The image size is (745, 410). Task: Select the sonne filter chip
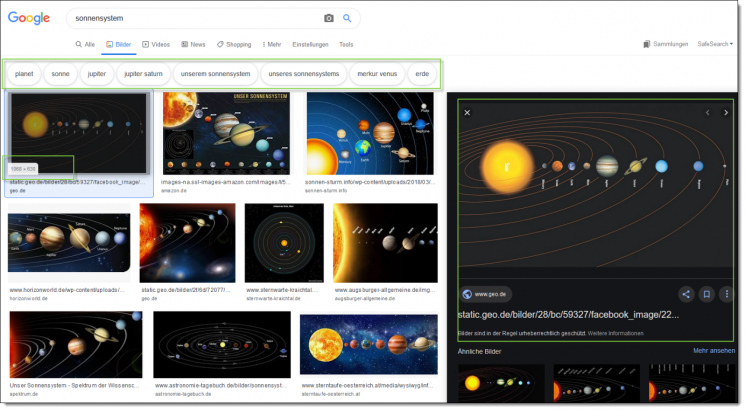click(x=60, y=74)
